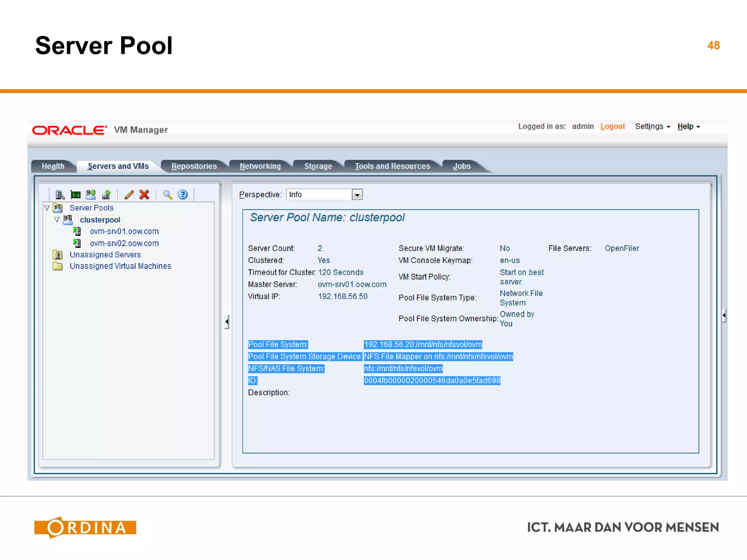The width and height of the screenshot is (747, 560).
Task: Collapse the Server Pools tree node
Action: pos(47,208)
